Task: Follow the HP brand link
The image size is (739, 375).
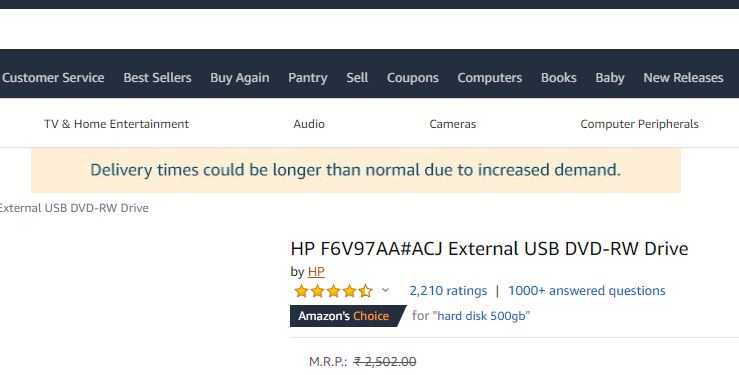Action: pos(316,272)
